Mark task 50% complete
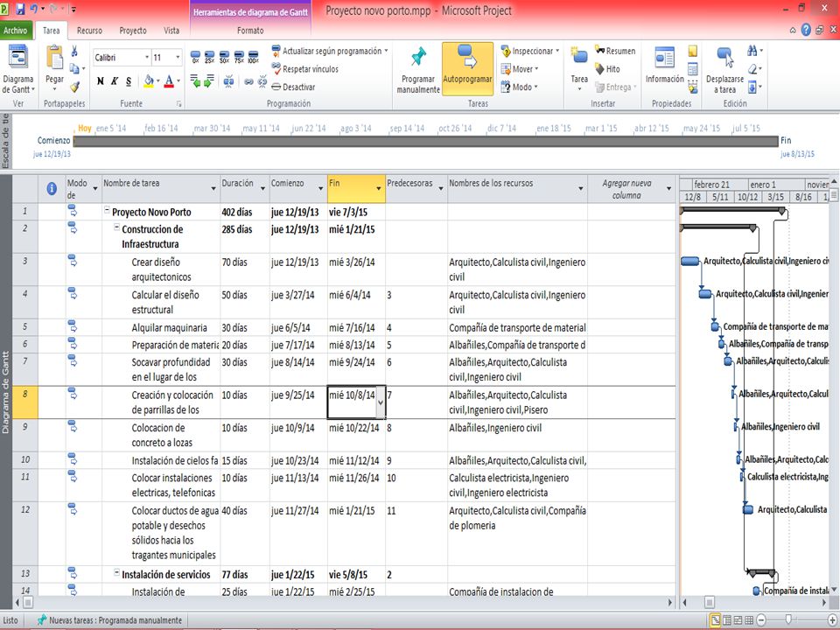 pyautogui.click(x=224, y=57)
